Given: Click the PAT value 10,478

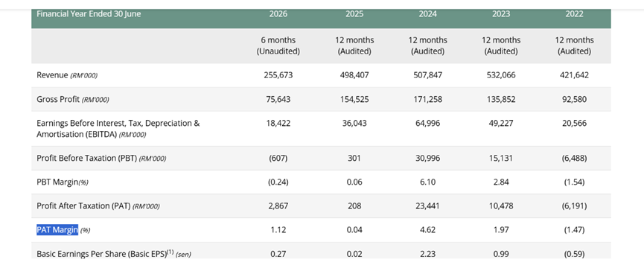Looking at the screenshot, I should click(x=501, y=206).
